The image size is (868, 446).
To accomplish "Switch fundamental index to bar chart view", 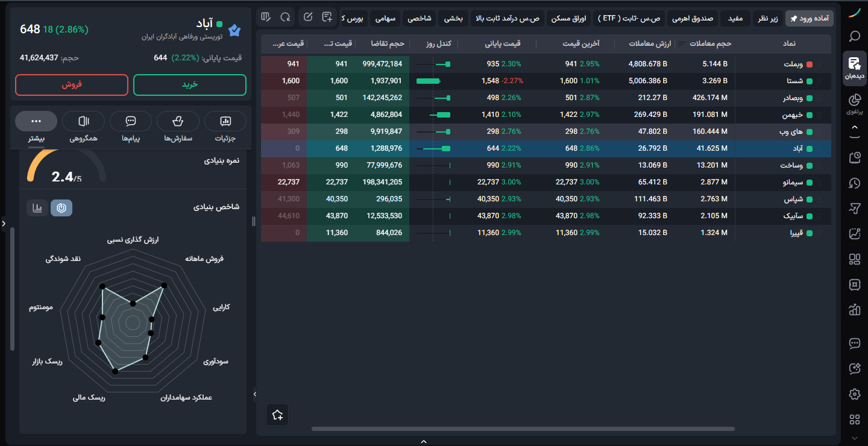I will 37,208.
